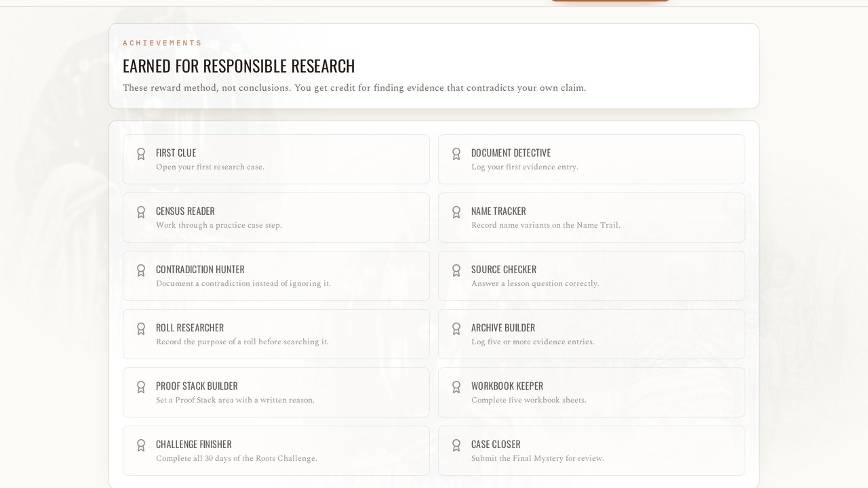Click "Submit the Final Mystery for review."
Screen dimensions: 868x488
538,459
